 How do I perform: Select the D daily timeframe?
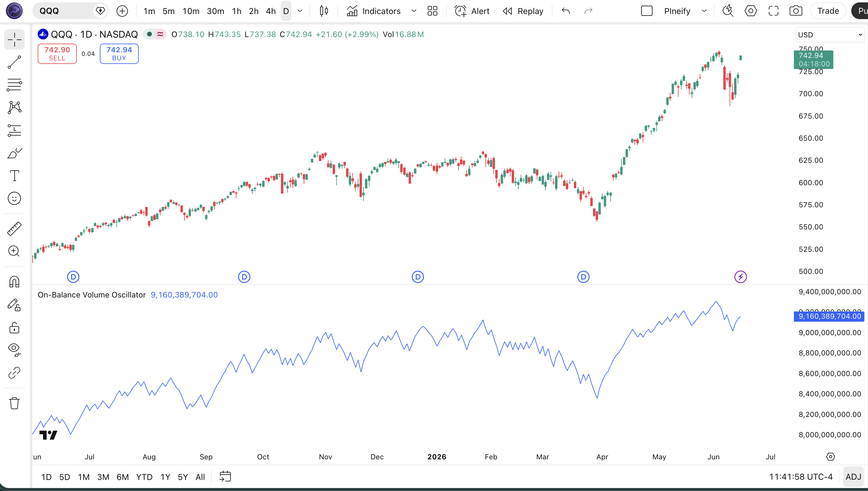pos(286,11)
